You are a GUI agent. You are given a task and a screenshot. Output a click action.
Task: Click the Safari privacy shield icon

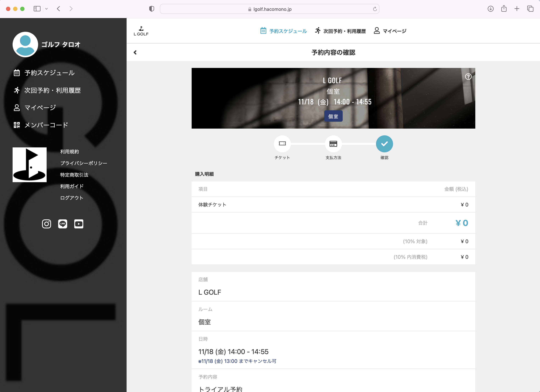pos(152,9)
